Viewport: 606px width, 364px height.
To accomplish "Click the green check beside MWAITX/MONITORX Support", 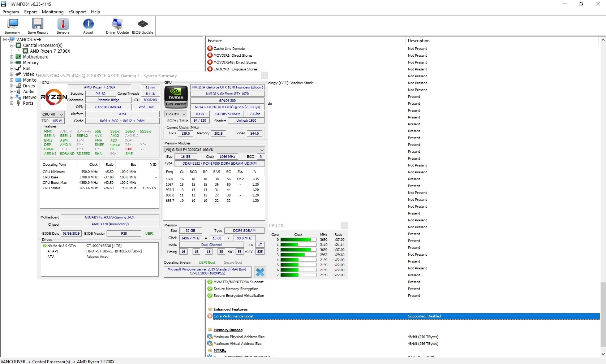I will pyautogui.click(x=210, y=282).
